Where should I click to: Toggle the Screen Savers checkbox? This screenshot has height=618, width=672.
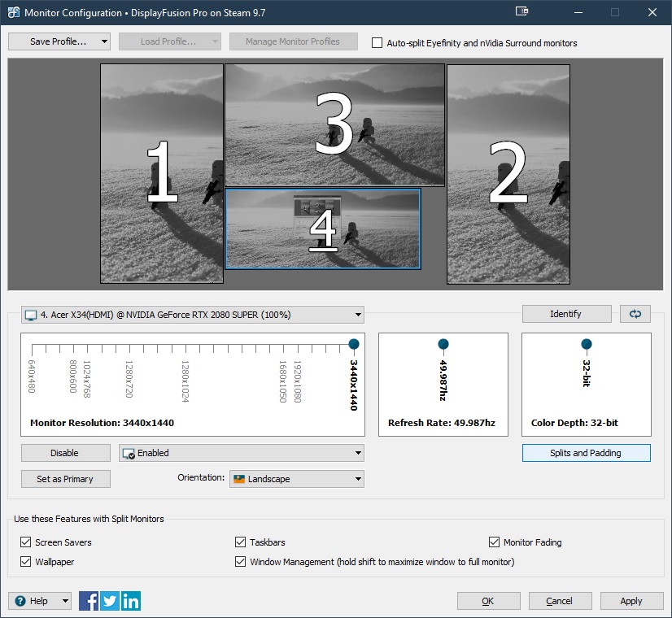pyautogui.click(x=26, y=542)
